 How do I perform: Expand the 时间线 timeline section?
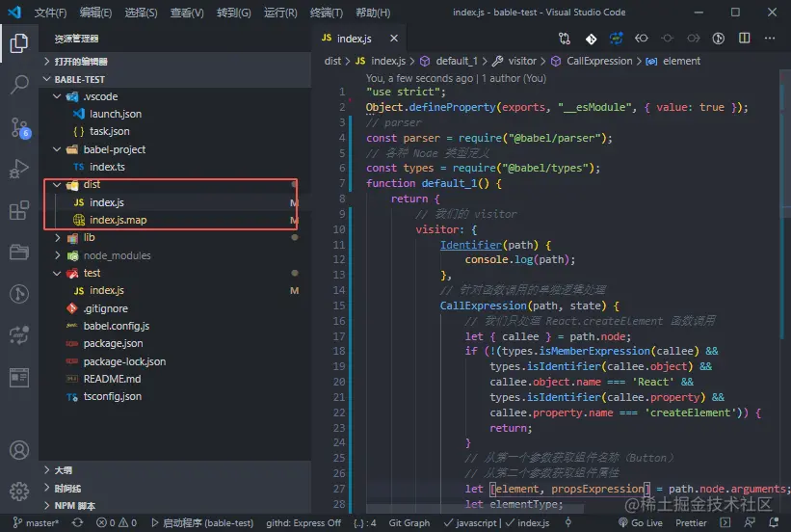(175, 488)
